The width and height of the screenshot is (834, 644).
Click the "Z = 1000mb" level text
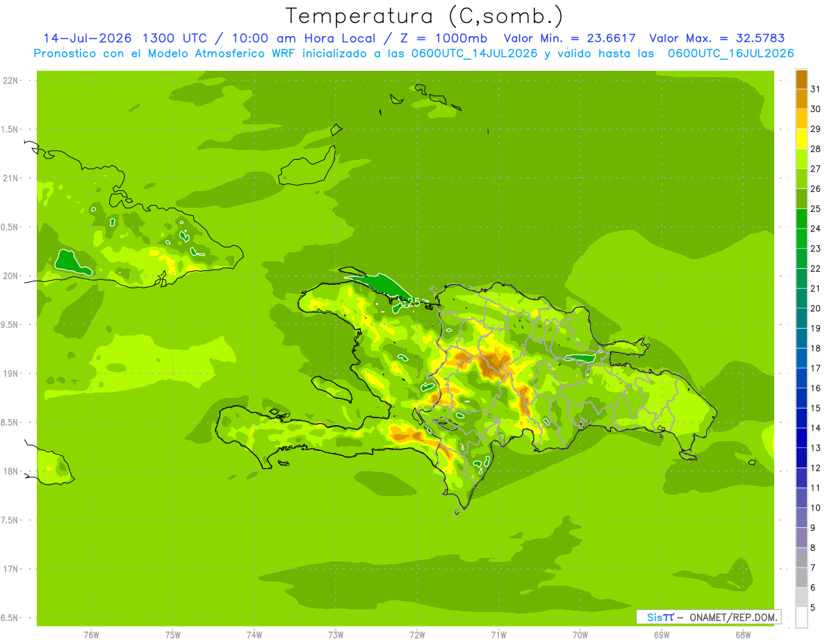click(x=443, y=38)
